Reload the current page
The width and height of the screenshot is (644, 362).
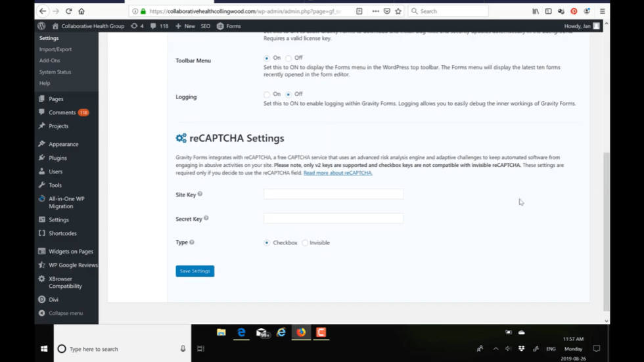[x=68, y=11]
